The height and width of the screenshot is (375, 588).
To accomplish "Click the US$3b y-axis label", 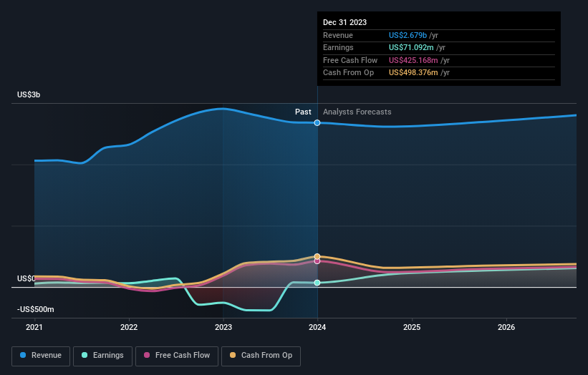I will (x=29, y=94).
